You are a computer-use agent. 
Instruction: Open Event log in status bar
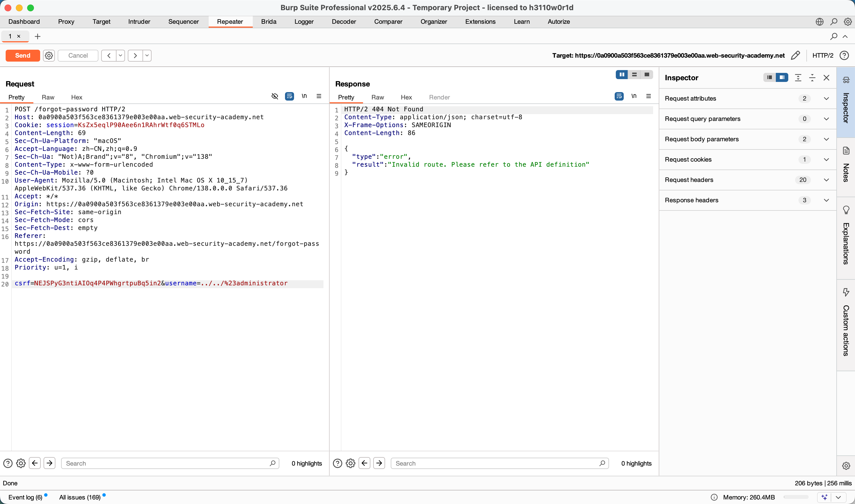pos(25,497)
